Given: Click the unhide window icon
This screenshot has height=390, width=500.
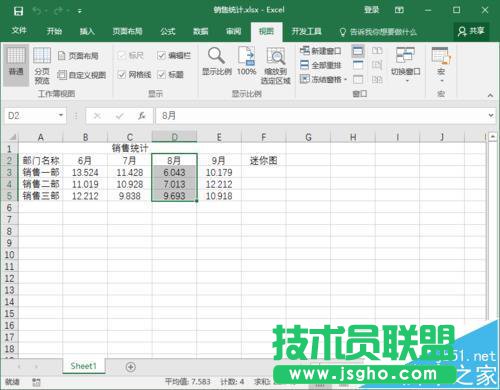Looking at the screenshot, I should pyautogui.click(x=358, y=79).
